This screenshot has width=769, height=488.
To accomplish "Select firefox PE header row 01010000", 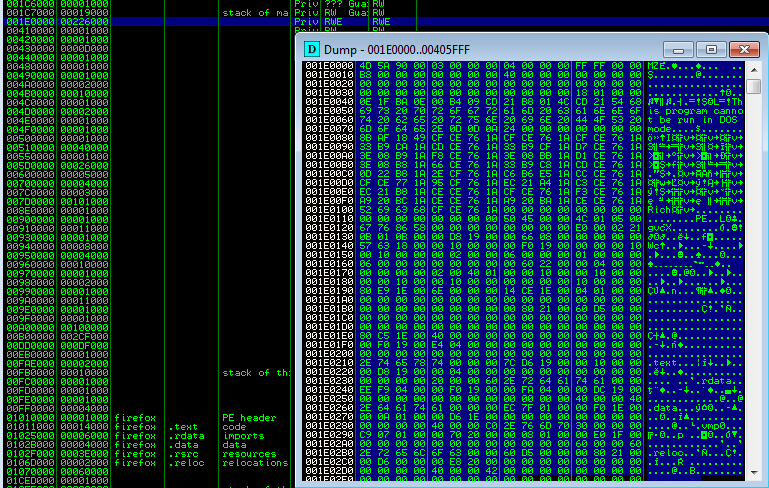I will 147,418.
